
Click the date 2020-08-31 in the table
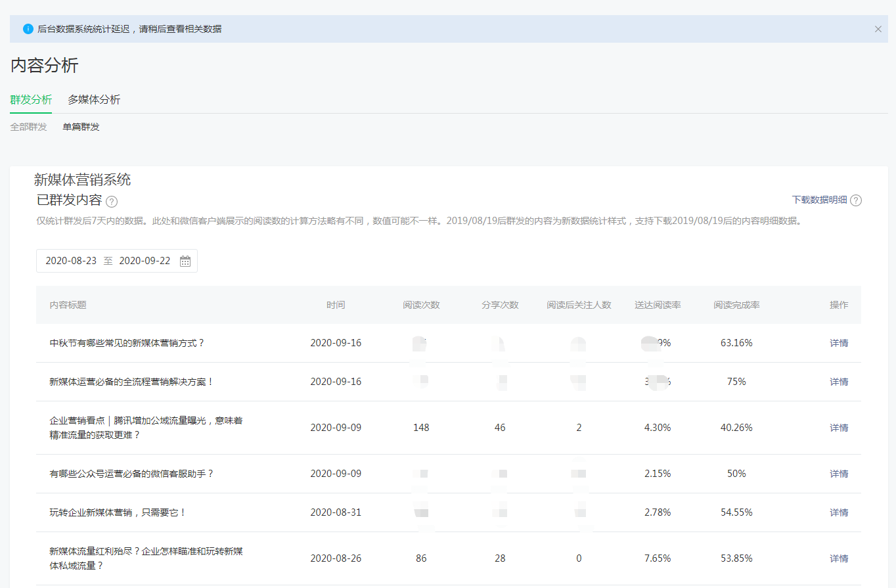point(336,512)
